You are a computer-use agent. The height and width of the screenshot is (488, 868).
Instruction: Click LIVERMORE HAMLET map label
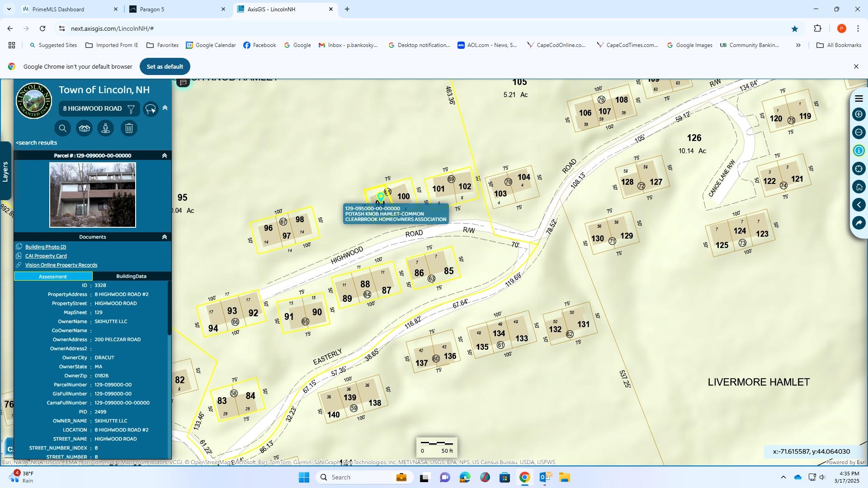point(758,382)
